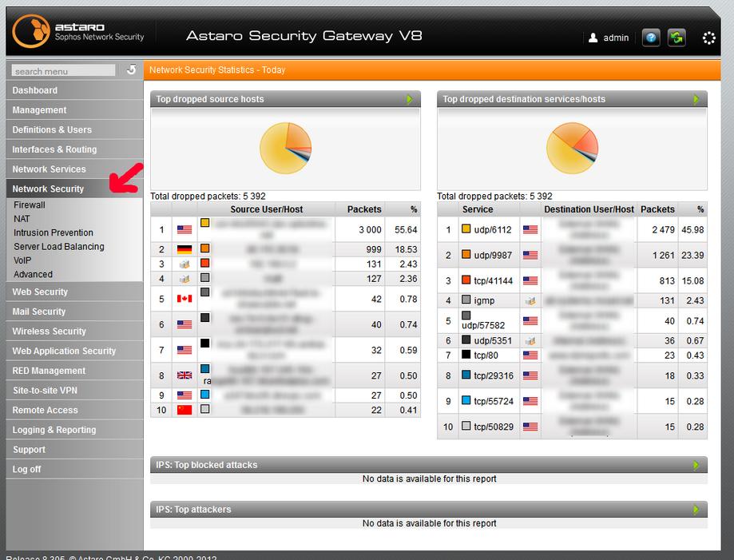Screen dimensions: 734x560
Task: Expand Top dropped destination services/hosts arrow
Action: tap(696, 99)
